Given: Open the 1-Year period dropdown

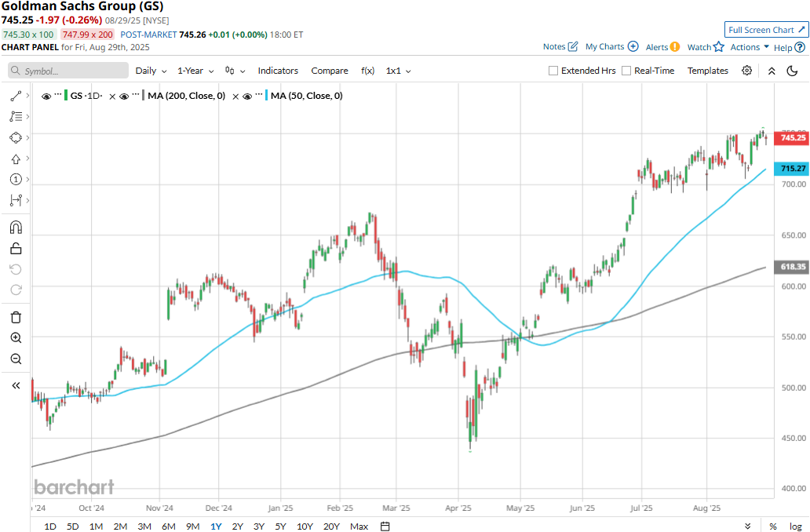Looking at the screenshot, I should [195, 71].
